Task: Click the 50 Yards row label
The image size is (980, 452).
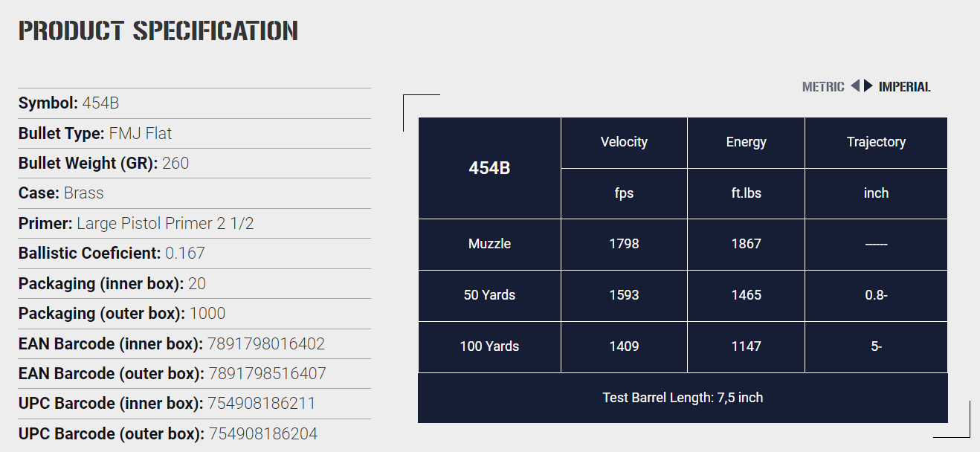Action: (x=489, y=295)
